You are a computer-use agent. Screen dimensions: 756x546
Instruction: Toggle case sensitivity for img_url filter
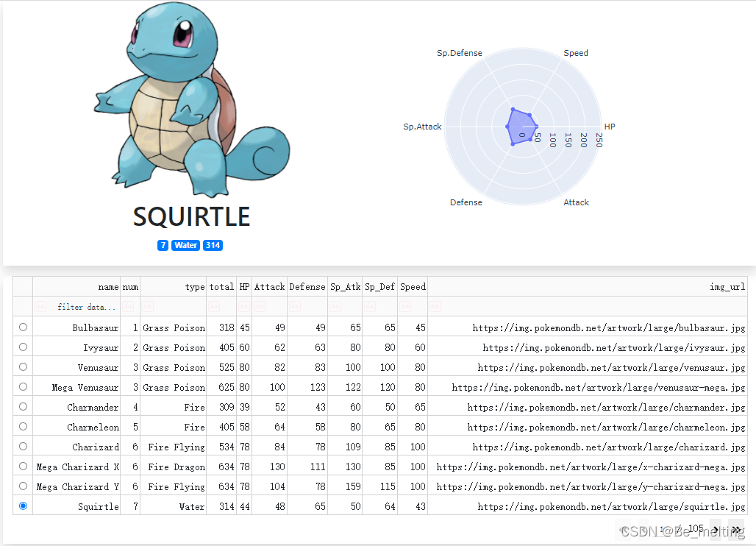(435, 306)
